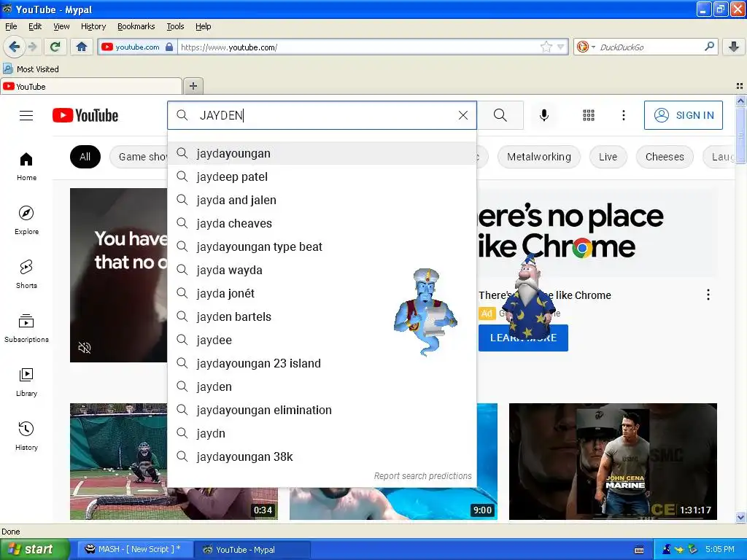
Task: Start voice search with the microphone
Action: [x=544, y=115]
